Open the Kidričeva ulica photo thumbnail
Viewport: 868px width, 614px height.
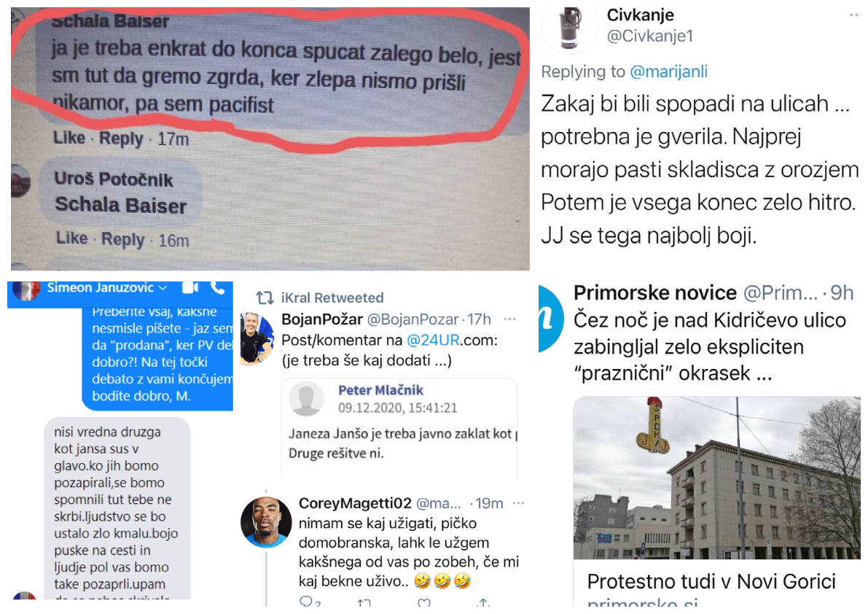717,477
